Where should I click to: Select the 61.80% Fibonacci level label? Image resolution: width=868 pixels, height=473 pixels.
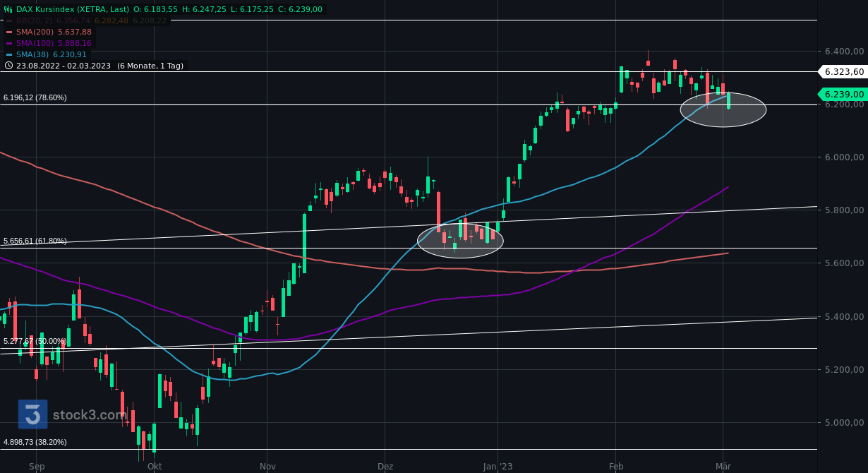pos(34,241)
